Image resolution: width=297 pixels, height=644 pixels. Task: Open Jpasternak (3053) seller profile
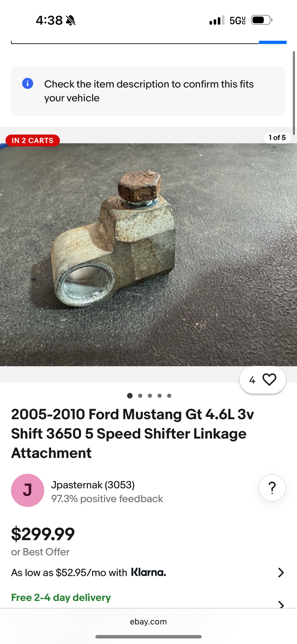[x=93, y=485]
